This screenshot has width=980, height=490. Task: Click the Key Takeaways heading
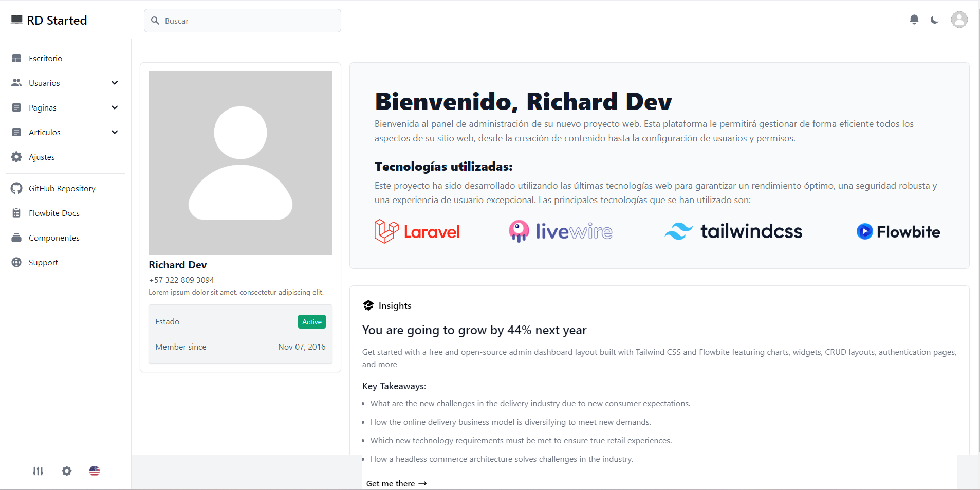click(x=394, y=386)
